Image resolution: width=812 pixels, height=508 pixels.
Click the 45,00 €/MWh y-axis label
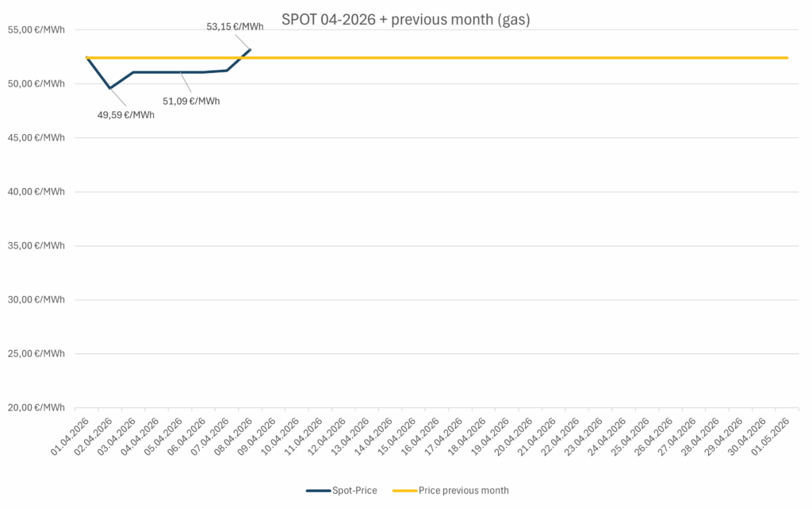pos(36,137)
